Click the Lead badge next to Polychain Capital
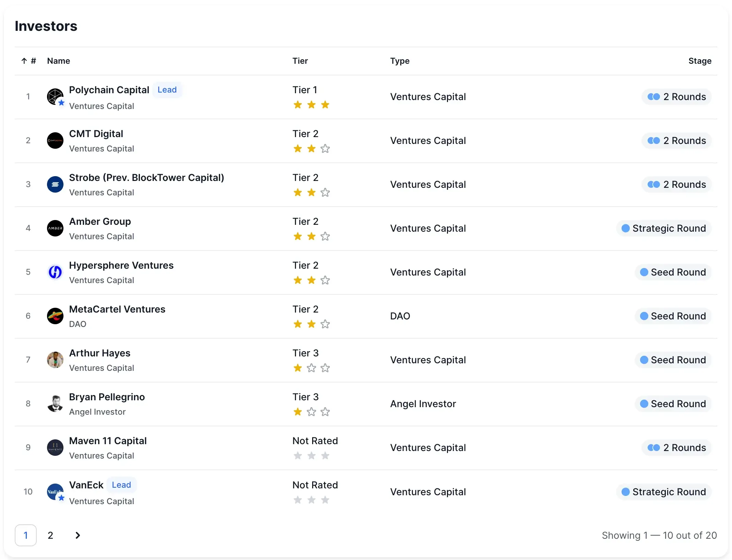Image resolution: width=732 pixels, height=560 pixels. point(167,90)
